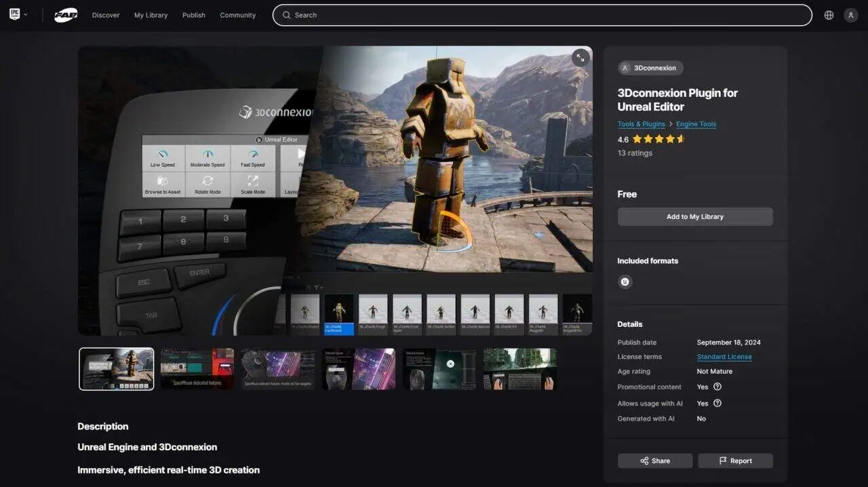Select the thumbnail with the red panel
Screen dimensions: 868x487
197,369
